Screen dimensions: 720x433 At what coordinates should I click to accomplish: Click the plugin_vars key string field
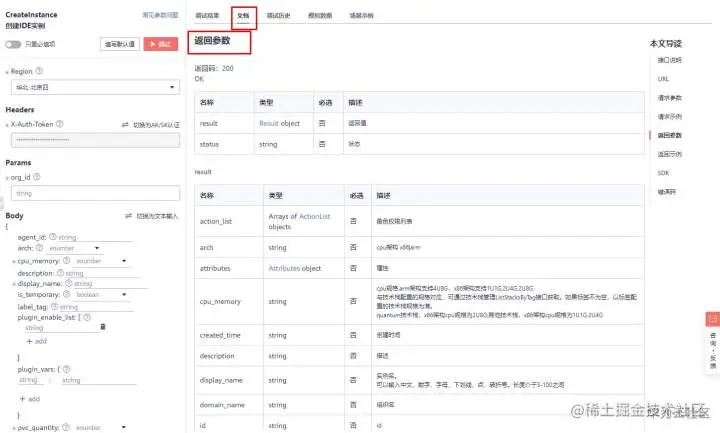32,380
